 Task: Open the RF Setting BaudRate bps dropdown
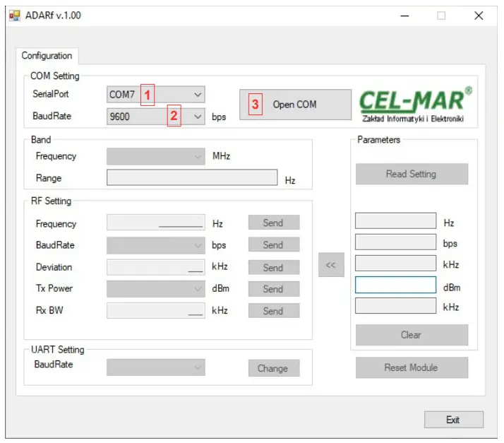coord(155,245)
